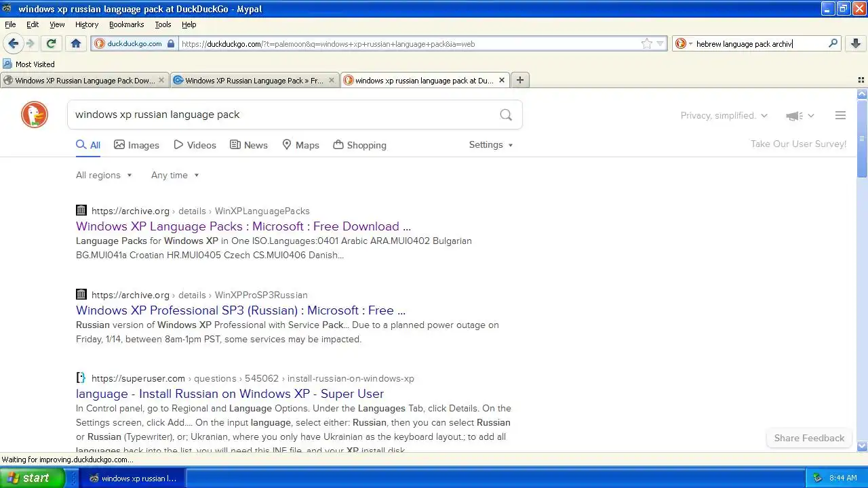Expand the Any time filter

(x=175, y=176)
